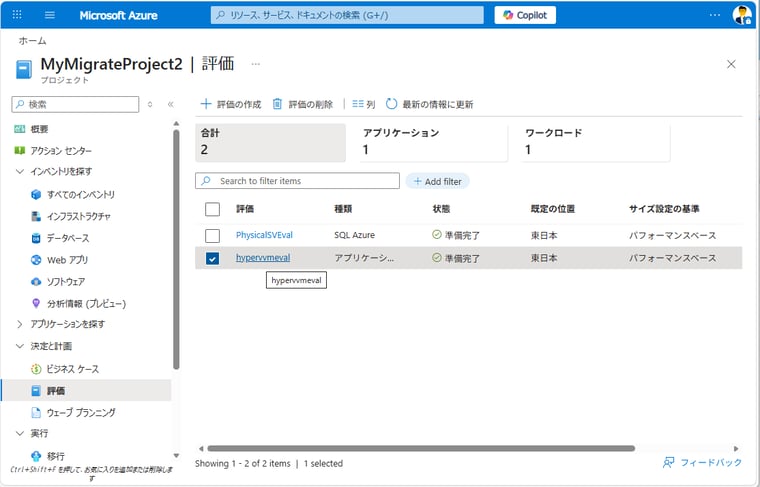This screenshot has width=760, height=487.
Task: Focus the global resource search box
Action: [347, 15]
